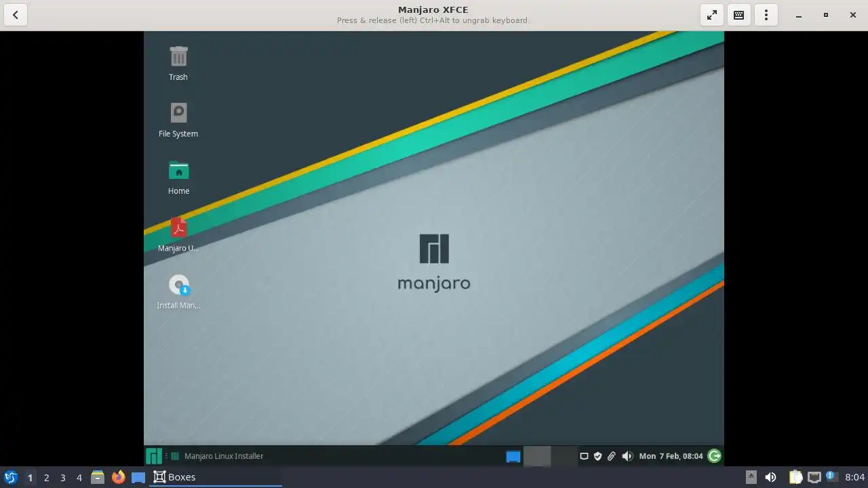Select the Boxes window in host taskbar
This screenshot has width=868, height=488.
[x=216, y=477]
